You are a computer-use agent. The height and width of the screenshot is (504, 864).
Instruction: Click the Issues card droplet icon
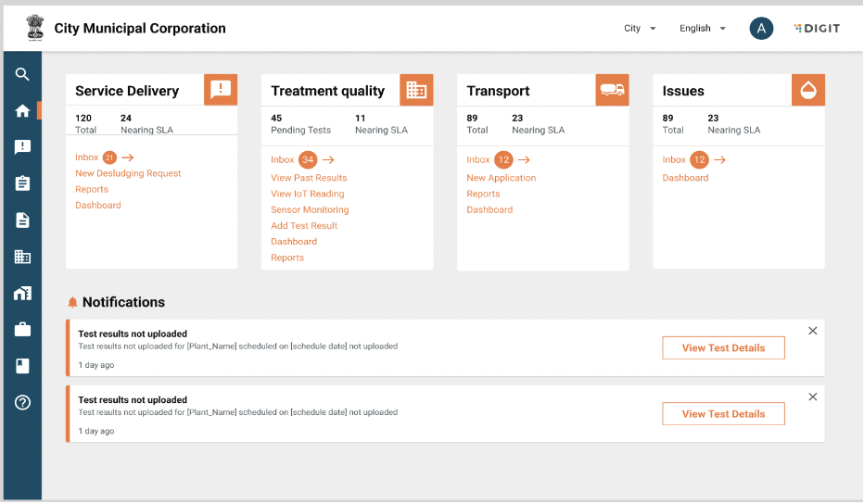(807, 90)
